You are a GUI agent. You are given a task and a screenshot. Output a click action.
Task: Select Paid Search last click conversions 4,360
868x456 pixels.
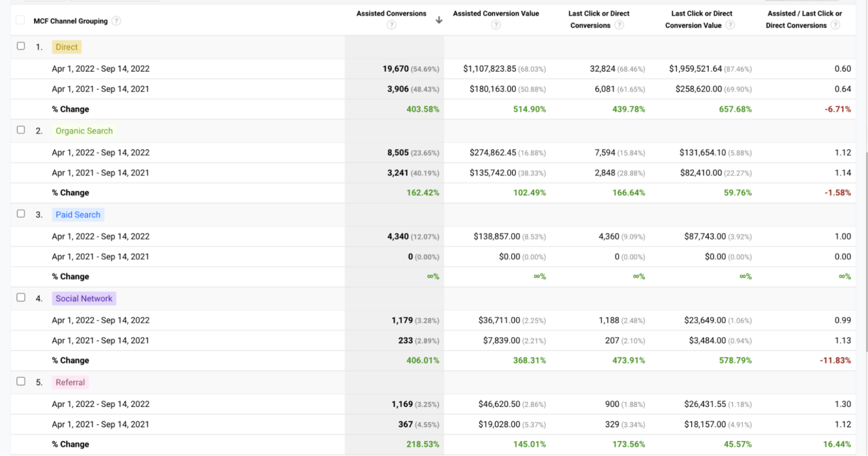pos(609,237)
